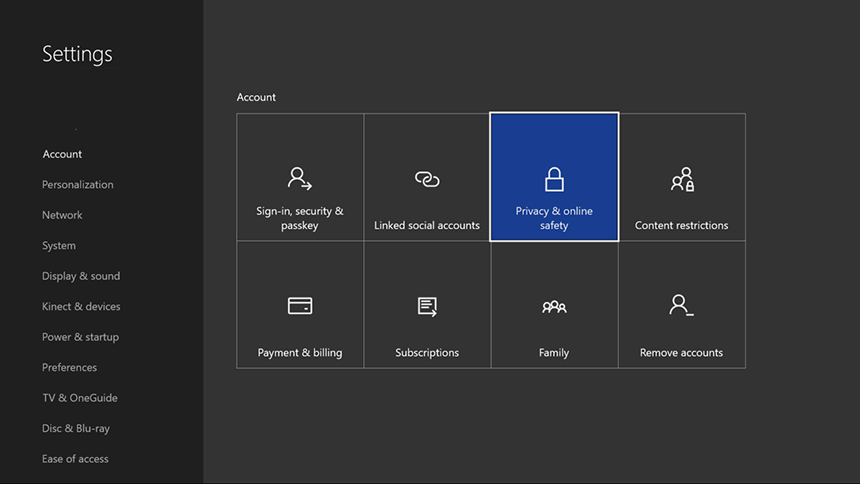The height and width of the screenshot is (484, 860).
Task: Open the Personalization settings category
Action: click(x=77, y=185)
